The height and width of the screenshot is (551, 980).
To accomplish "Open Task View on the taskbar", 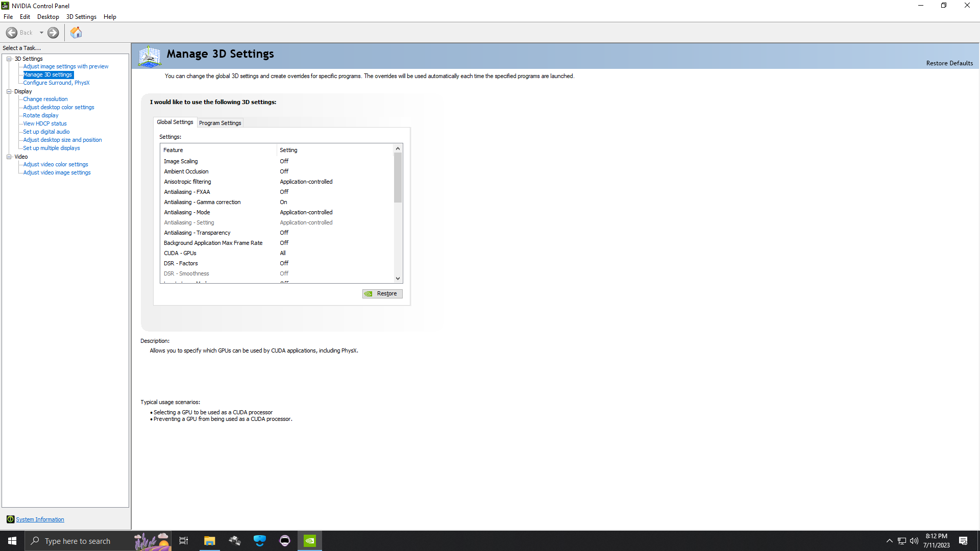I will 184,541.
